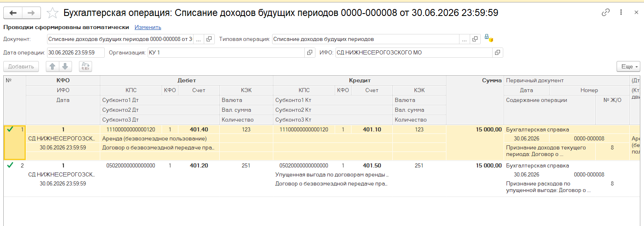Add document to favorites with star icon

(52, 13)
